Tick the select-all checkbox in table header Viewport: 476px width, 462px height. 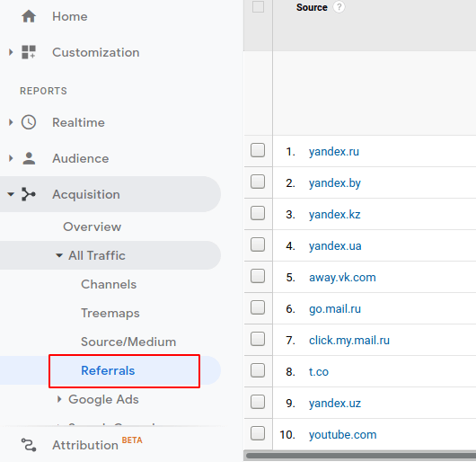[x=258, y=6]
